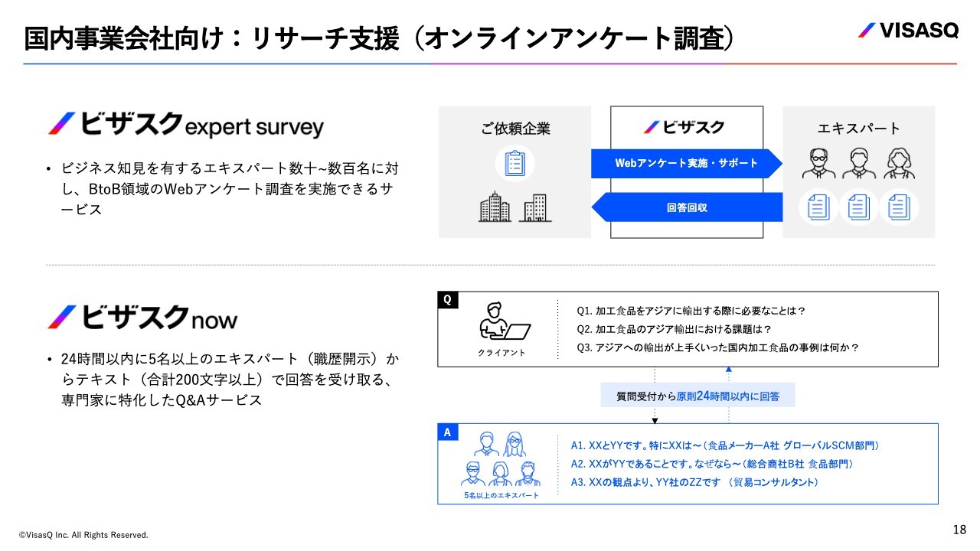Click the VISASQ logo in the header
Image resolution: width=980 pixels, height=551 pixels.
[x=908, y=31]
